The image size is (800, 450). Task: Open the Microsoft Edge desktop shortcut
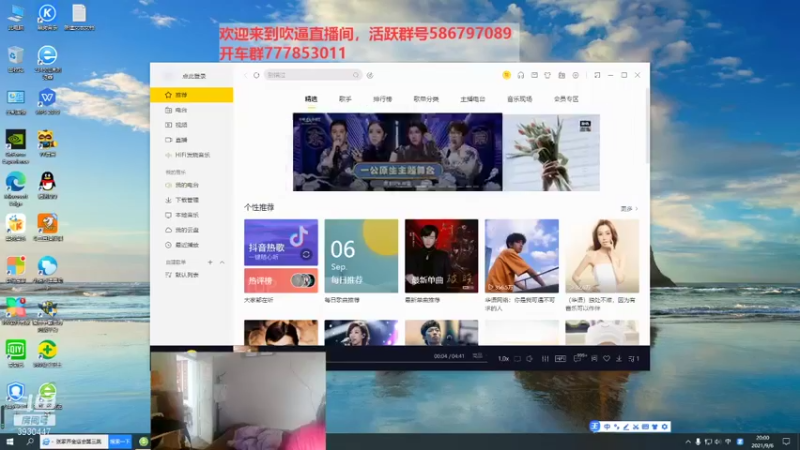coord(16,189)
